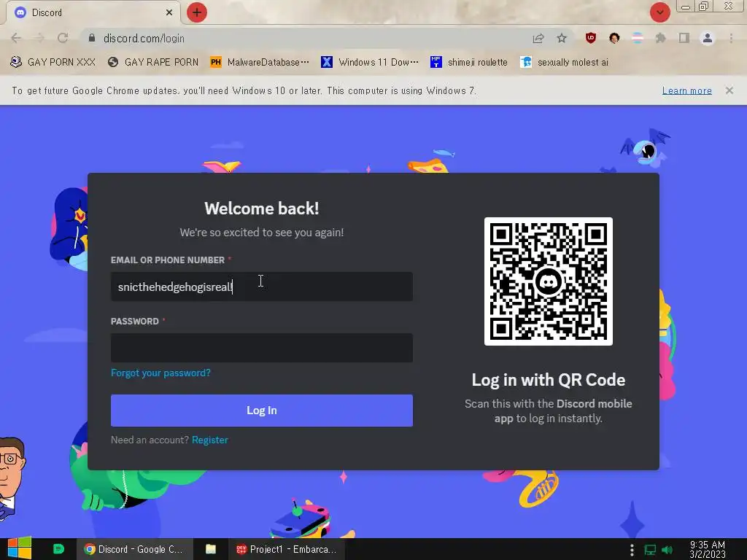Image resolution: width=747 pixels, height=560 pixels.
Task: Open the Windows Start menu
Action: pyautogui.click(x=20, y=549)
